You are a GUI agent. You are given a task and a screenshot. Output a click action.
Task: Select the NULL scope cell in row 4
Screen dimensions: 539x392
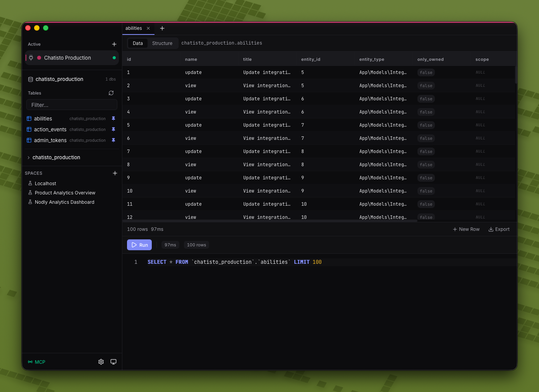480,112
